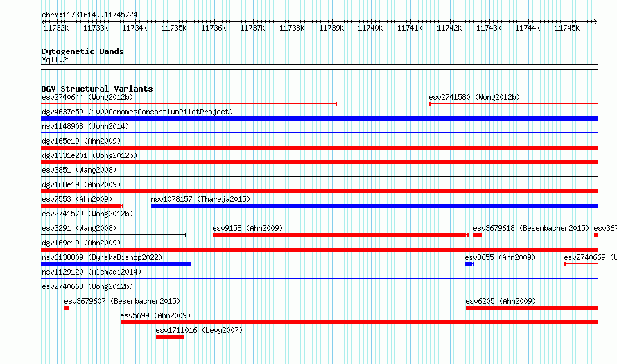Click the esv1711016 (Levy2007) label
Viewport: 617px width, 364px height.
199,330
